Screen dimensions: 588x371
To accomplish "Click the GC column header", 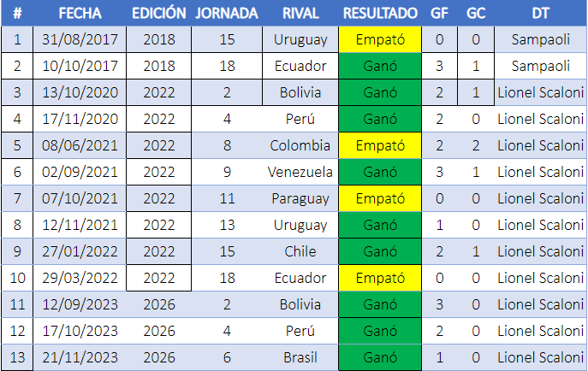I will tap(476, 13).
